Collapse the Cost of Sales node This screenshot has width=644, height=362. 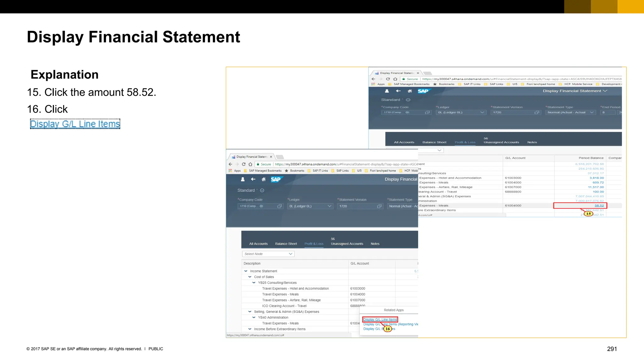[x=250, y=277]
